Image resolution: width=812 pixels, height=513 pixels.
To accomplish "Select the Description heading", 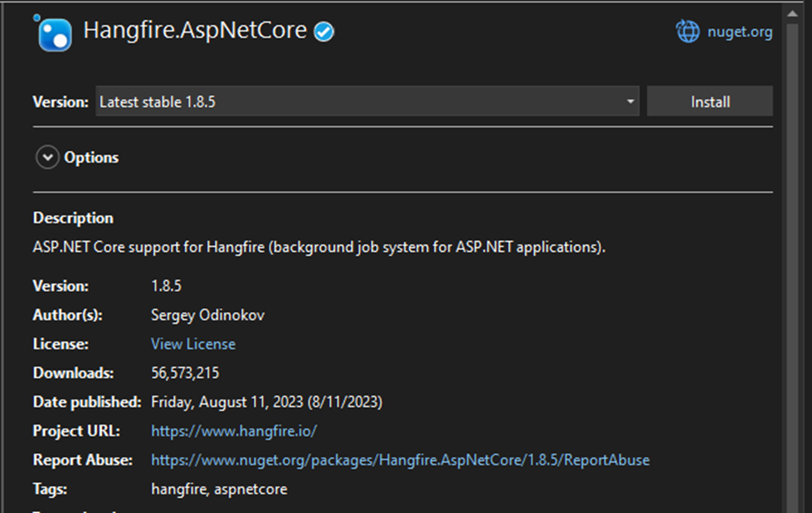I will click(x=73, y=218).
